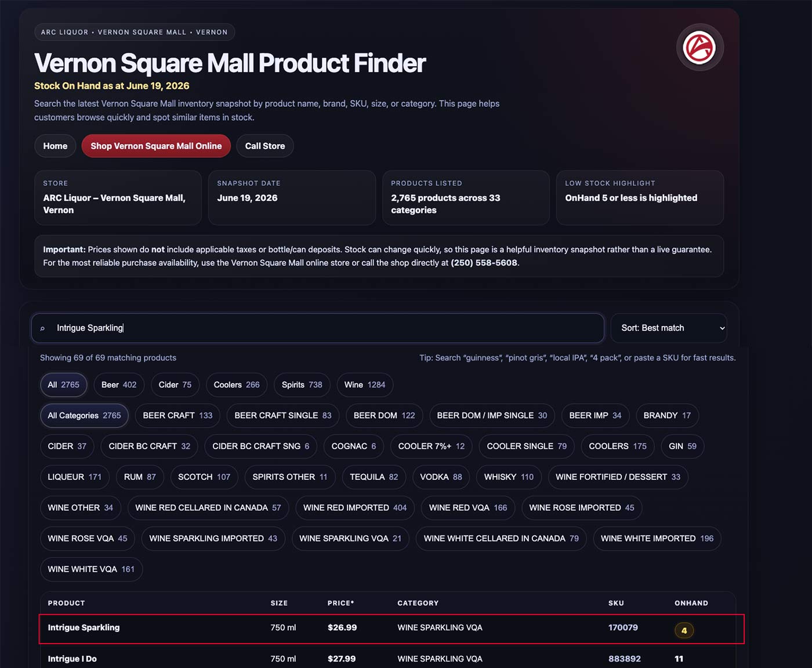
Task: Filter by Wine 1284
Action: point(365,385)
